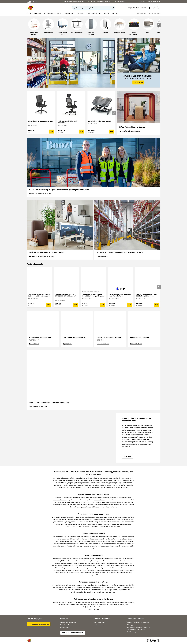Buy the SWANSEA high back mesh chair
The height and width of the screenshot is (644, 187).
pyautogui.click(x=81, y=131)
